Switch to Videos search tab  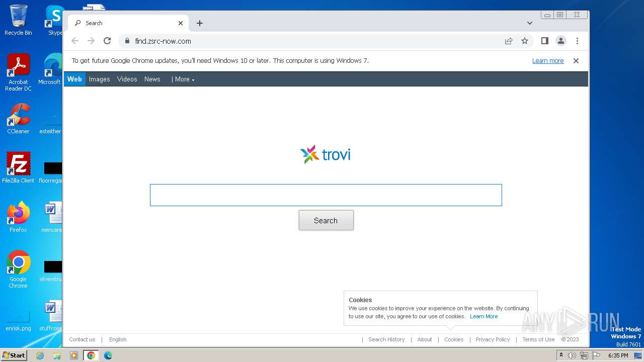pyautogui.click(x=127, y=79)
